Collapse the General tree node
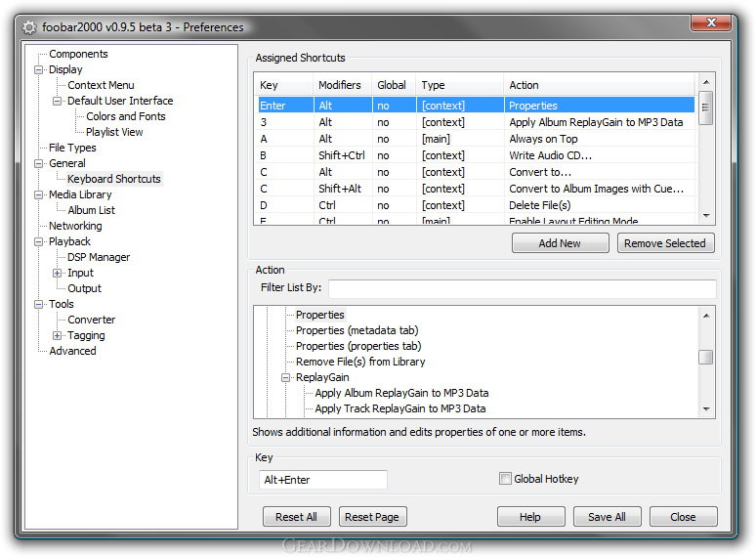Viewport: 756px width, 557px height. pos(38,163)
